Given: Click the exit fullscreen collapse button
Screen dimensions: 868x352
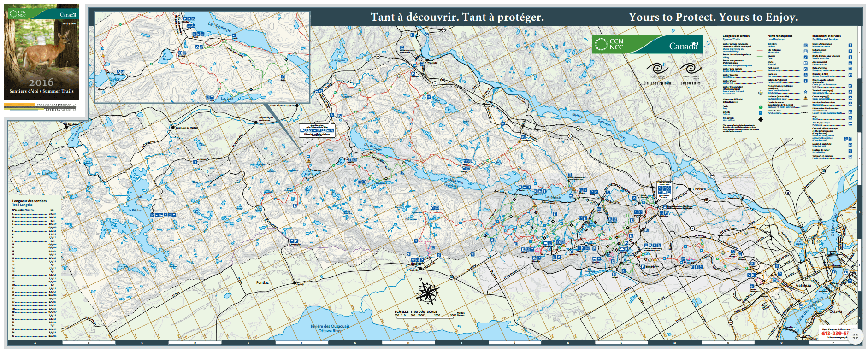Looking at the screenshot, I should pos(856,336).
